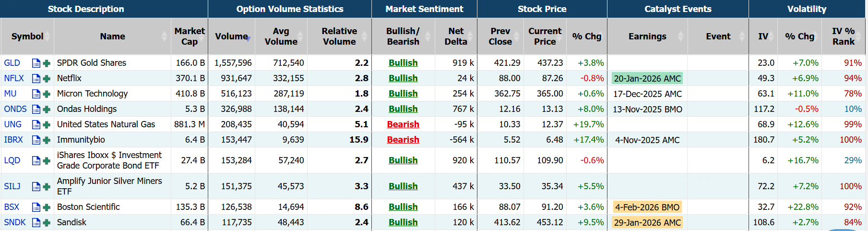Click the orange 4-Feb-2026 BMO earnings badge
Image resolution: width=868 pixels, height=231 pixels.
(647, 207)
